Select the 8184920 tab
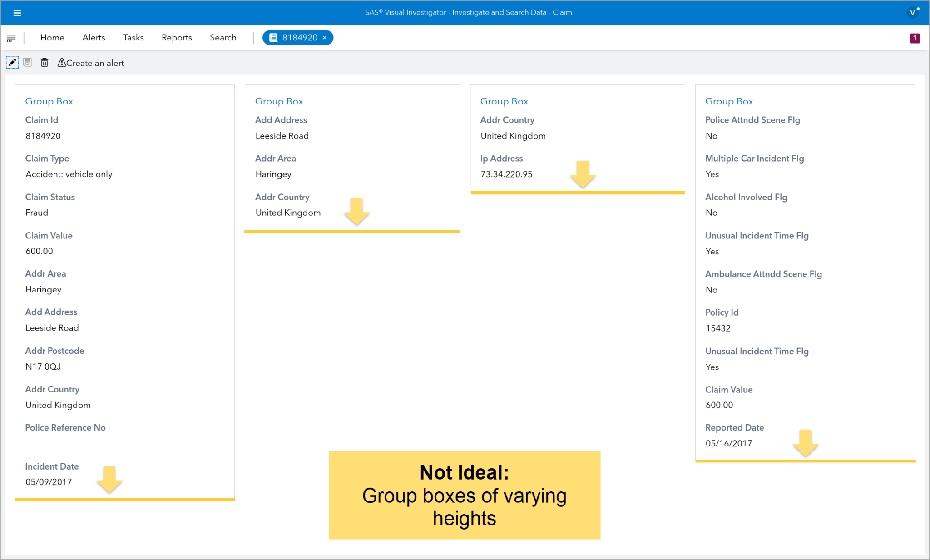The width and height of the screenshot is (930, 560). click(x=297, y=37)
